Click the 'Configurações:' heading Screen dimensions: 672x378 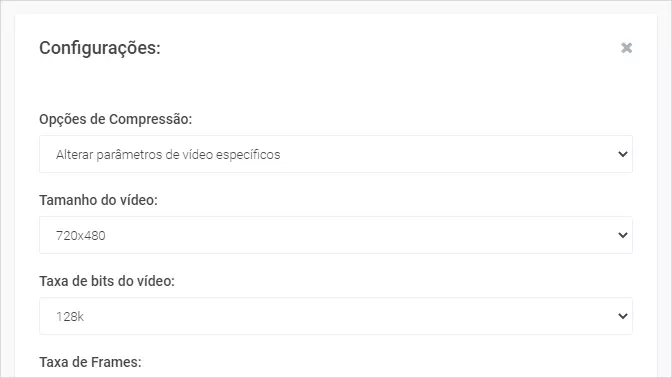click(x=100, y=48)
